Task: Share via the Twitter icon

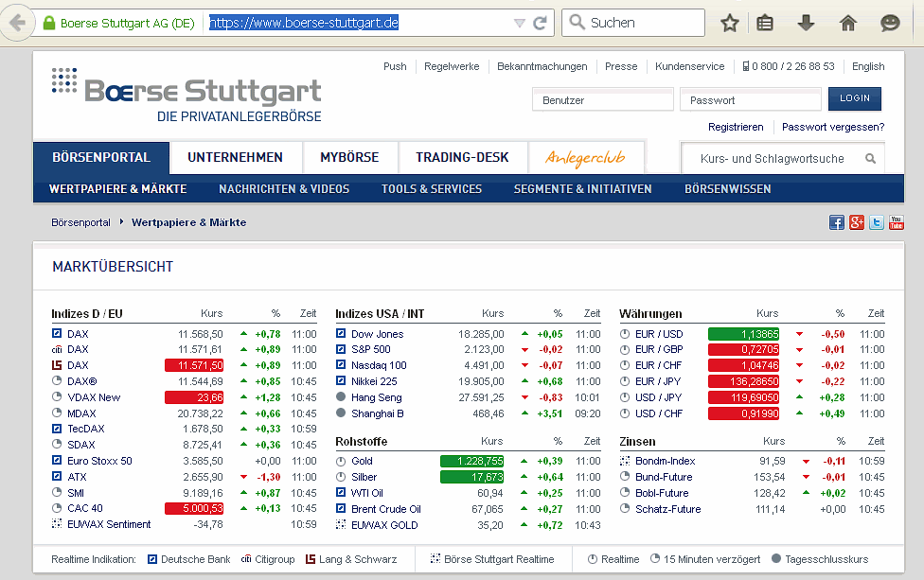Action: pos(877,222)
